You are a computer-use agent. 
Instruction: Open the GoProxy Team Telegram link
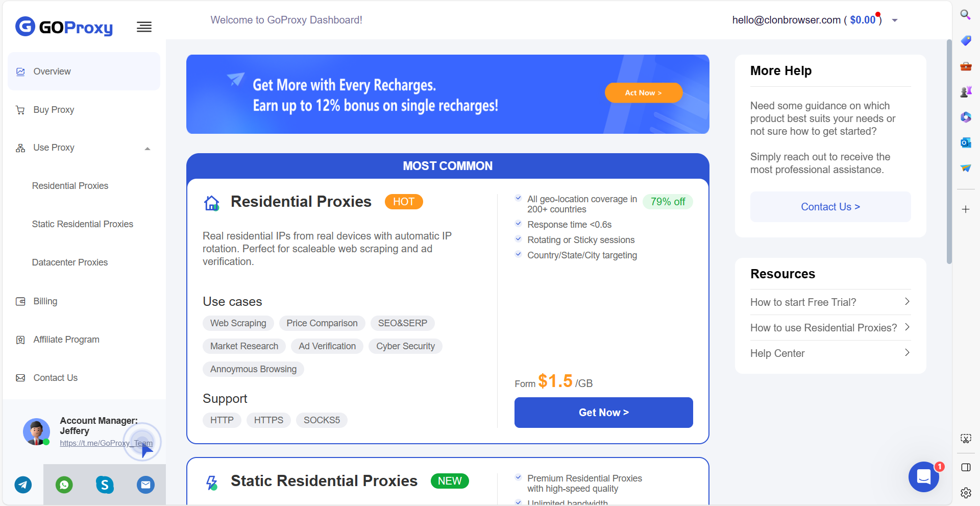tap(106, 443)
